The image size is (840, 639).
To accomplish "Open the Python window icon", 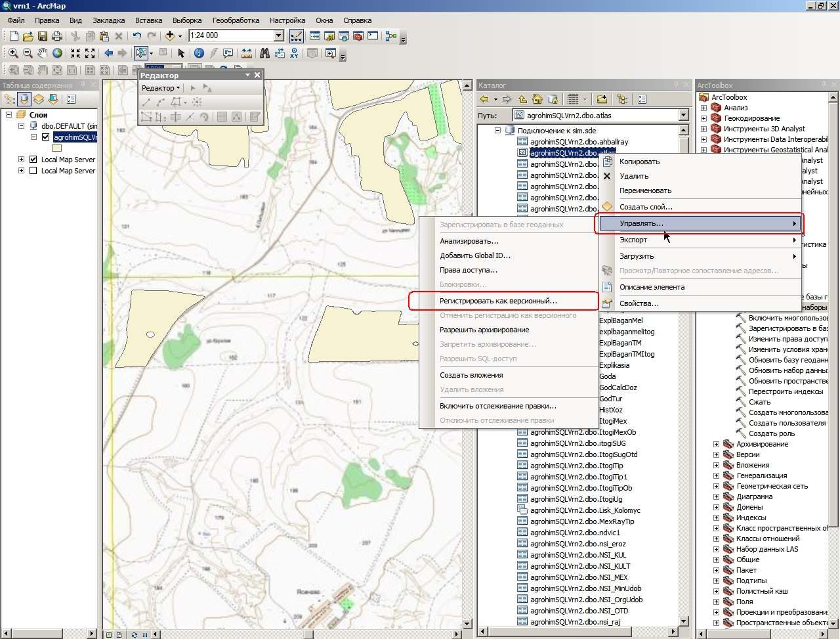I will click(372, 36).
